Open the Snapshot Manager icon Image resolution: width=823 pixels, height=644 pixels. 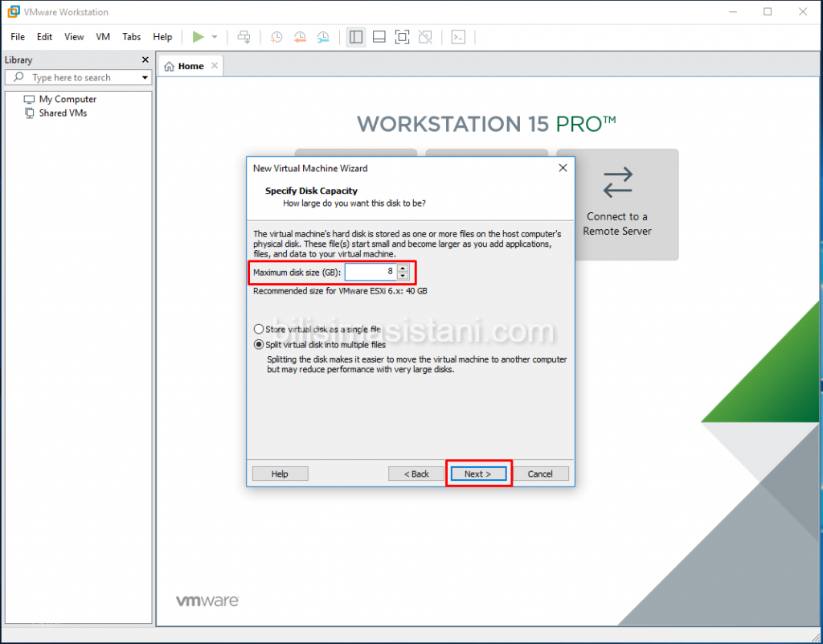(x=323, y=37)
